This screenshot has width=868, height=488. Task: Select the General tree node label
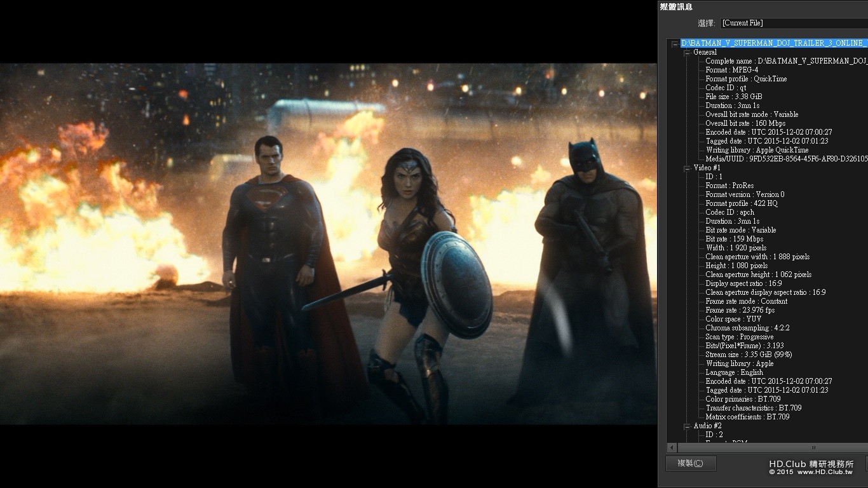pyautogui.click(x=705, y=52)
